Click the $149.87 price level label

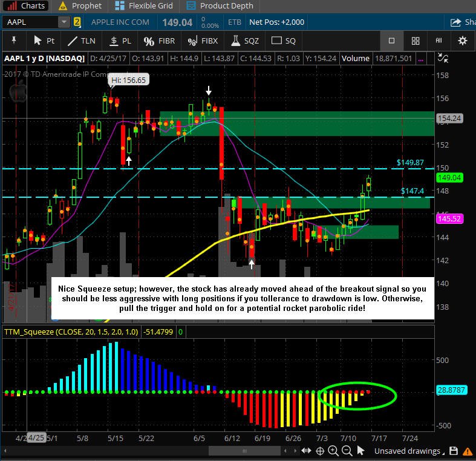coord(410,163)
